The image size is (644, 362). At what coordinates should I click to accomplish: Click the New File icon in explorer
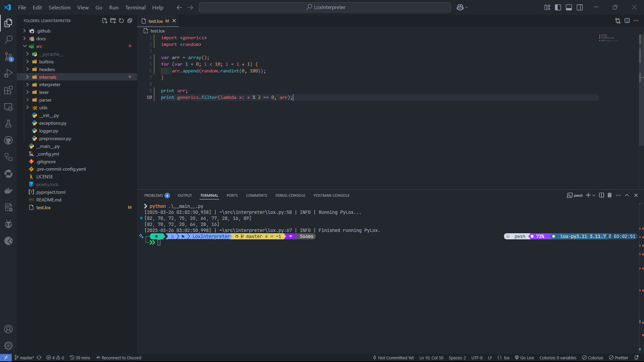tap(104, 21)
